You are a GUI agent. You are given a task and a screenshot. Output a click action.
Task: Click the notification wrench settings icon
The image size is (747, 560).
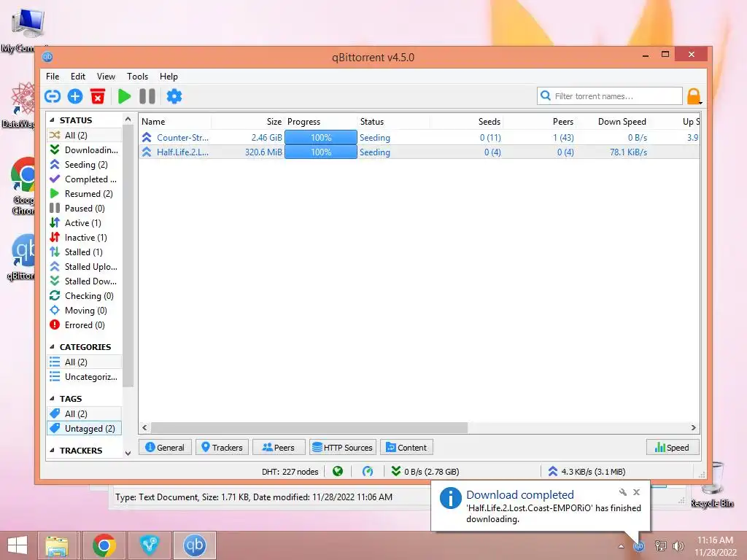[623, 492]
